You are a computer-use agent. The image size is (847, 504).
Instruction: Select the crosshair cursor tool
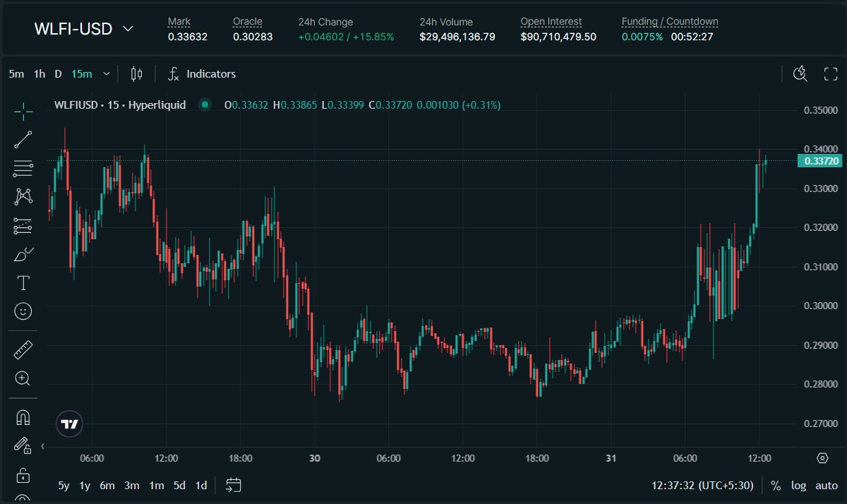point(23,111)
